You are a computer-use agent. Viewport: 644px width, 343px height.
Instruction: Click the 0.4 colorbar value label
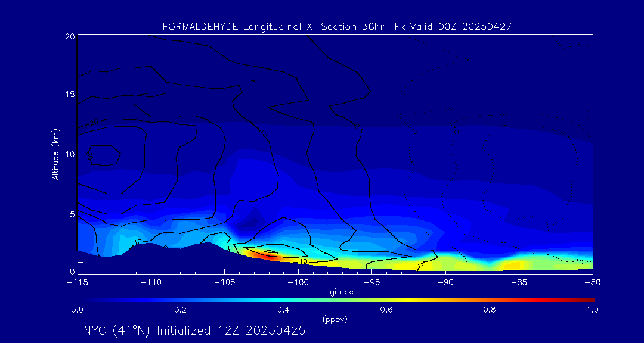click(x=283, y=310)
